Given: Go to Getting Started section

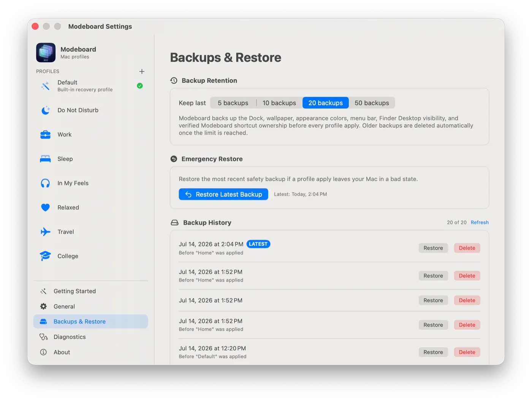Looking at the screenshot, I should tap(90, 291).
